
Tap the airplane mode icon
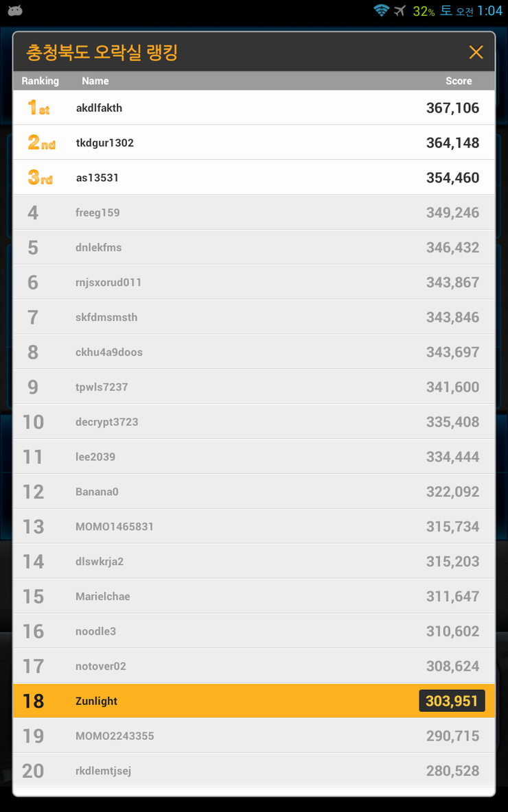[x=400, y=10]
